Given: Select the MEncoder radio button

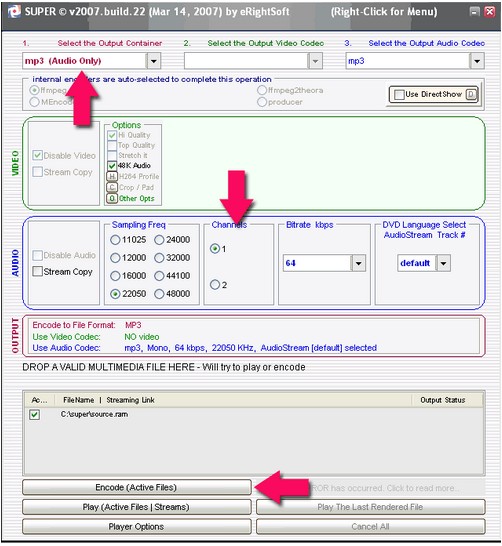Looking at the screenshot, I should point(34,102).
